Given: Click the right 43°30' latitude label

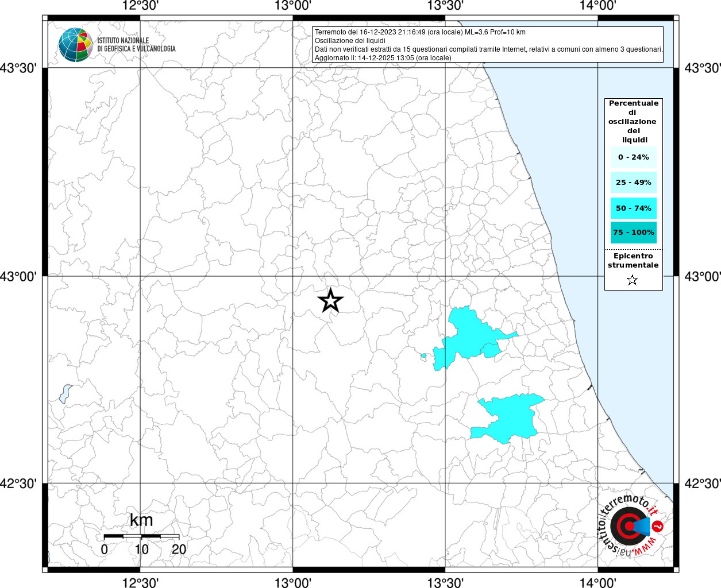Looking at the screenshot, I should tap(702, 68).
